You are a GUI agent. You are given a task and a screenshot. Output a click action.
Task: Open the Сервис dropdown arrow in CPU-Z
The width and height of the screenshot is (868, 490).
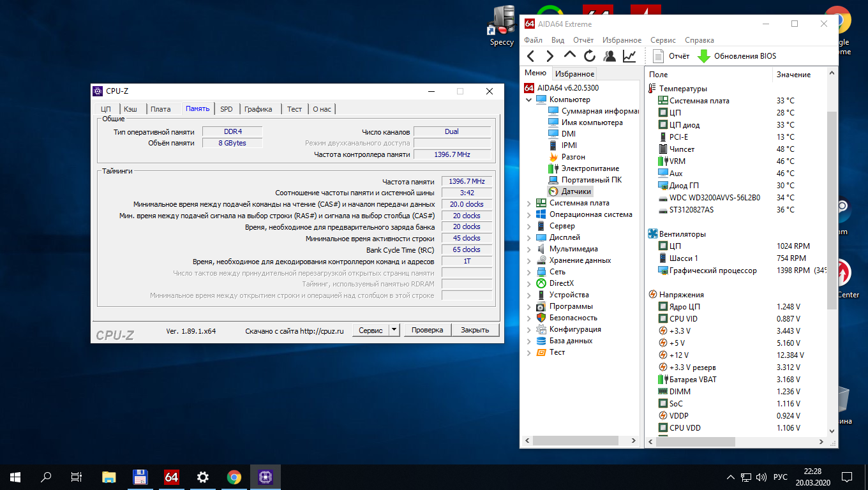pos(394,330)
